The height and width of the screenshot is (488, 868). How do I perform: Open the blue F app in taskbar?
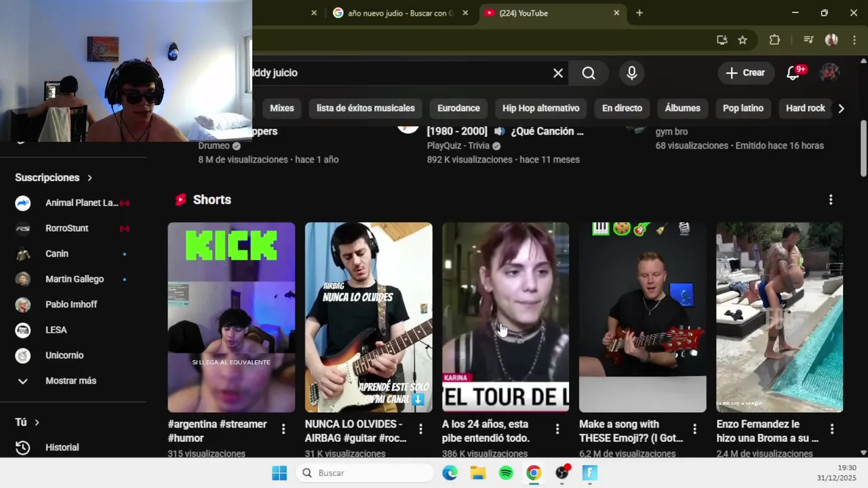tap(590, 473)
